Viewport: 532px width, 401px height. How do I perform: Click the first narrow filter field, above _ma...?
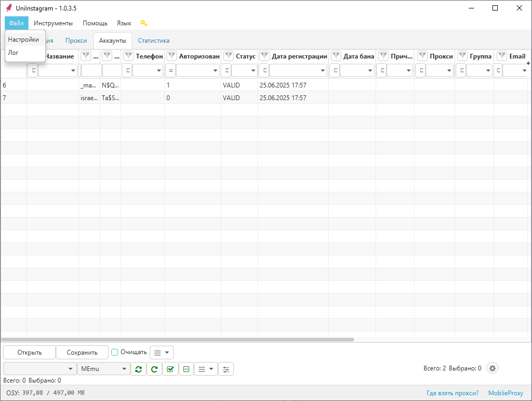(91, 71)
